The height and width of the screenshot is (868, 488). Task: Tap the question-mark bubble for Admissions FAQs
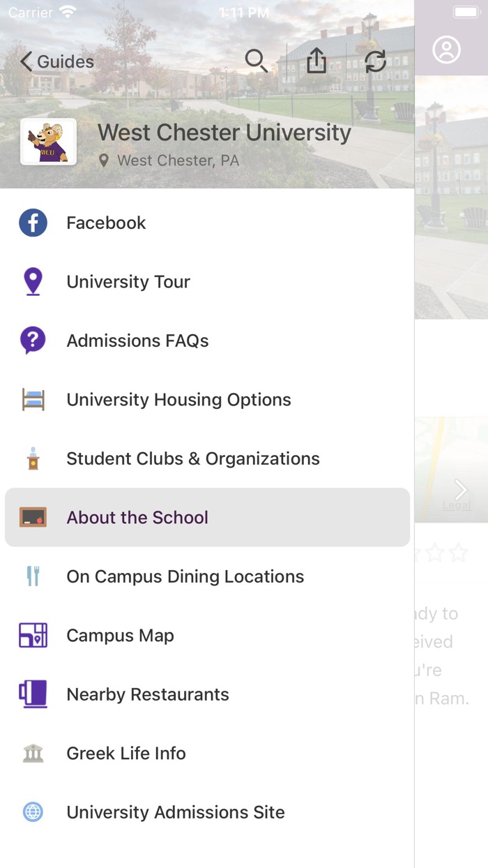(x=33, y=341)
